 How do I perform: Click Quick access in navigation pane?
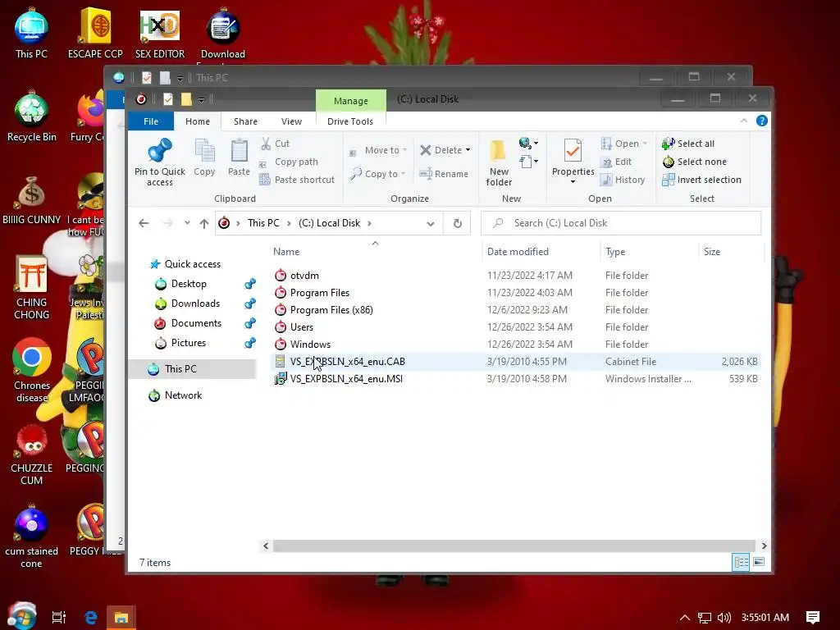click(185, 264)
